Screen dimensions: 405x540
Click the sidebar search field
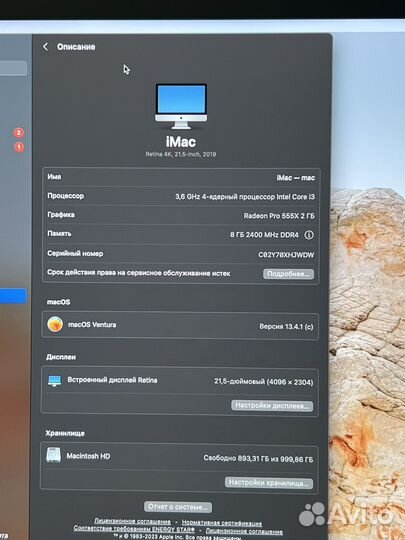tap(13, 68)
